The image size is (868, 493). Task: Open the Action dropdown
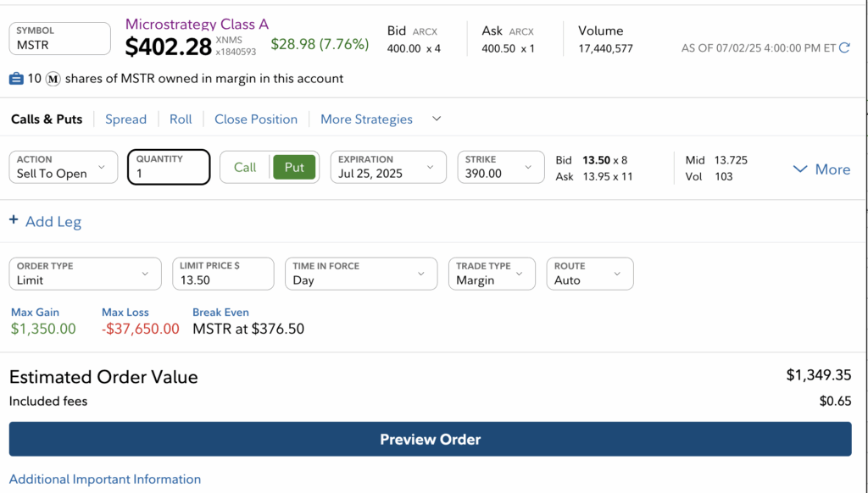click(64, 167)
